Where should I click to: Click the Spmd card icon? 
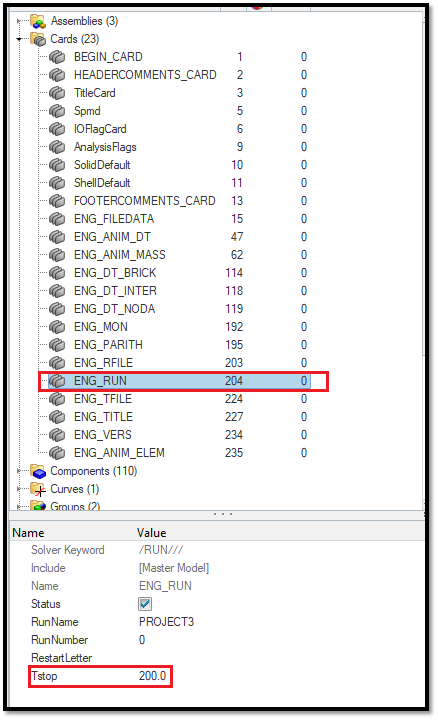[57, 111]
